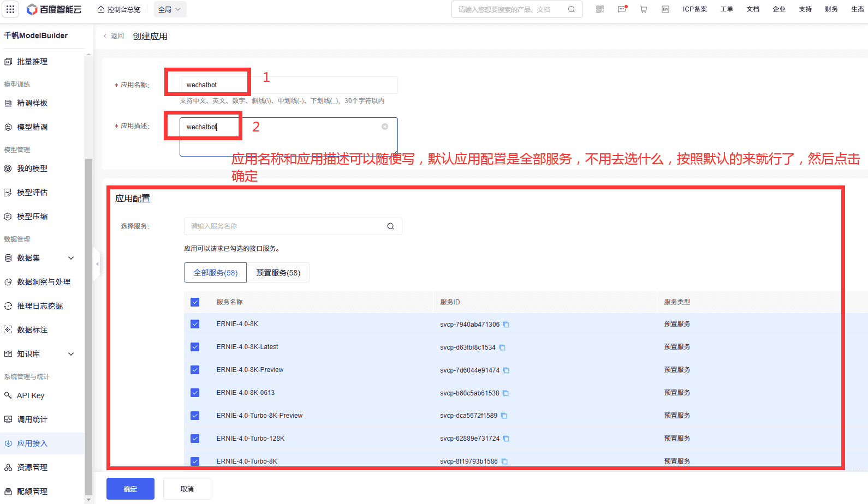Click the Baidu AI Cloud logo
This screenshot has width=868, height=504.
(54, 9)
